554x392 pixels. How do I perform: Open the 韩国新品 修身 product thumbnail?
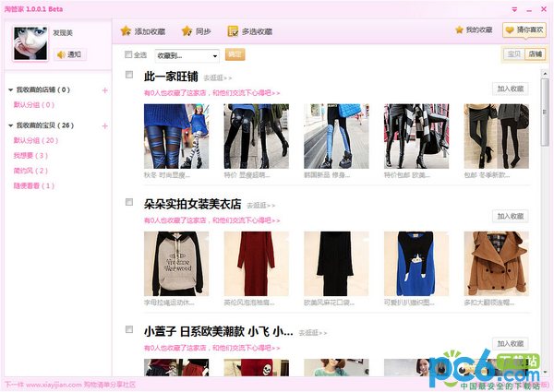pyautogui.click(x=336, y=136)
